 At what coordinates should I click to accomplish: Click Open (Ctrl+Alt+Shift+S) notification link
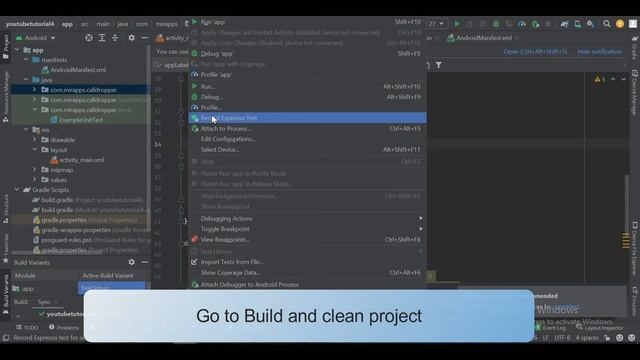[535, 52]
